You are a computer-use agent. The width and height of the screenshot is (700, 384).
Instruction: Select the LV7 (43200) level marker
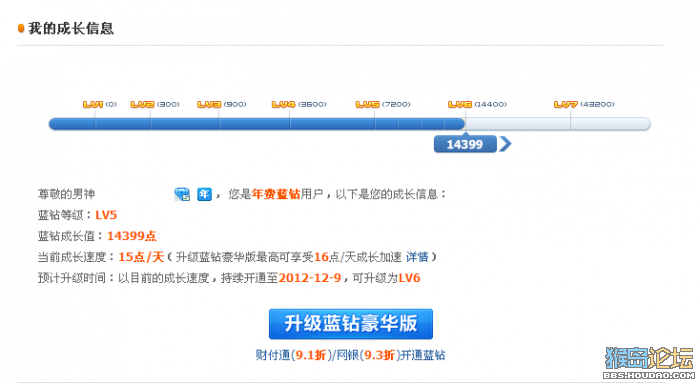point(584,104)
